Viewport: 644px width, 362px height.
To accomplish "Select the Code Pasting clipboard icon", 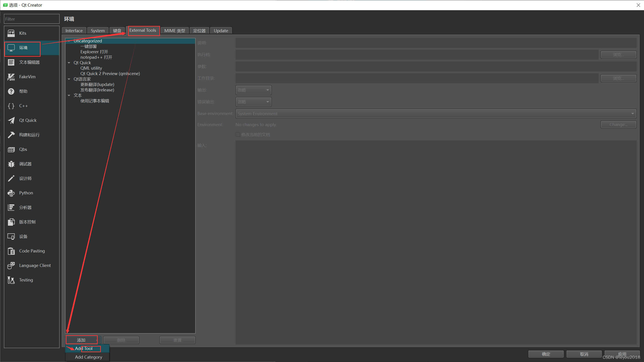I will pyautogui.click(x=11, y=251).
